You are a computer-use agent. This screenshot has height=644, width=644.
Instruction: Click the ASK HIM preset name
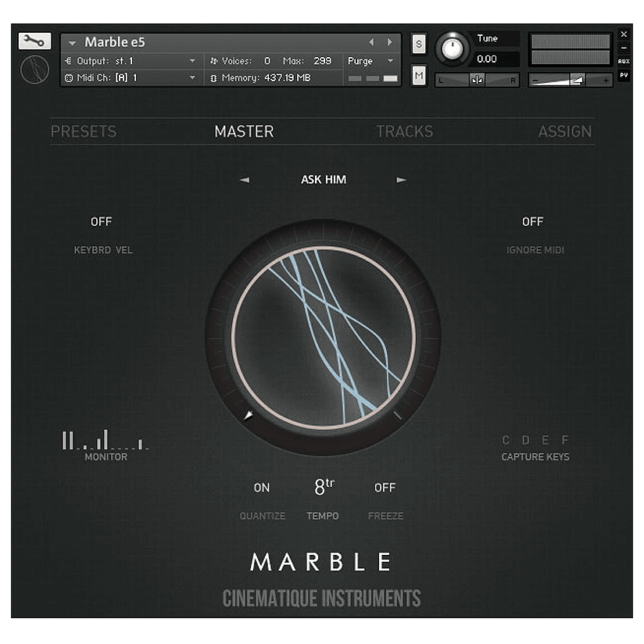(x=324, y=180)
